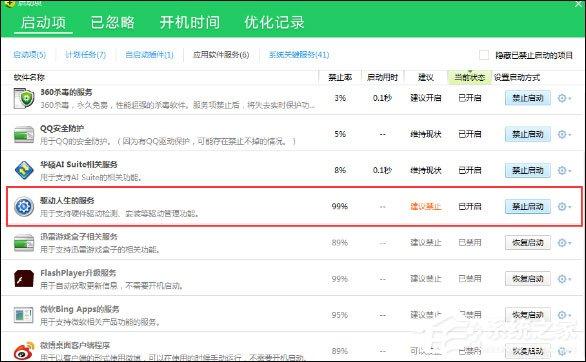Viewport: 586px width, 362px height.
Task: Open the settings gear dropdown for 微博桌面客户端程序
Action: (564, 351)
